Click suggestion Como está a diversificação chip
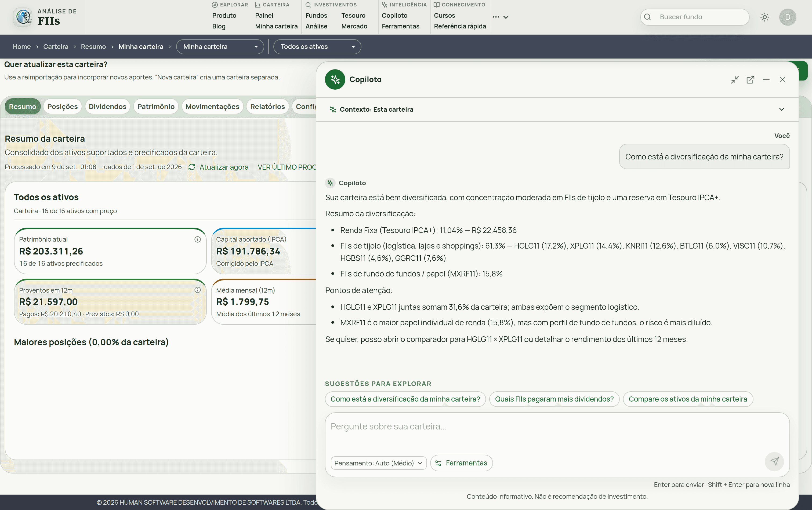812x510 pixels. [x=405, y=399]
